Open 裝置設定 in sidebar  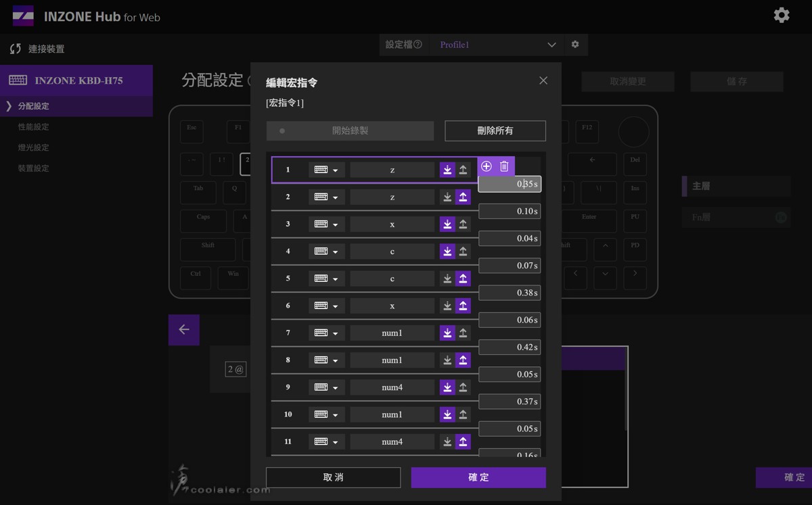[34, 168]
